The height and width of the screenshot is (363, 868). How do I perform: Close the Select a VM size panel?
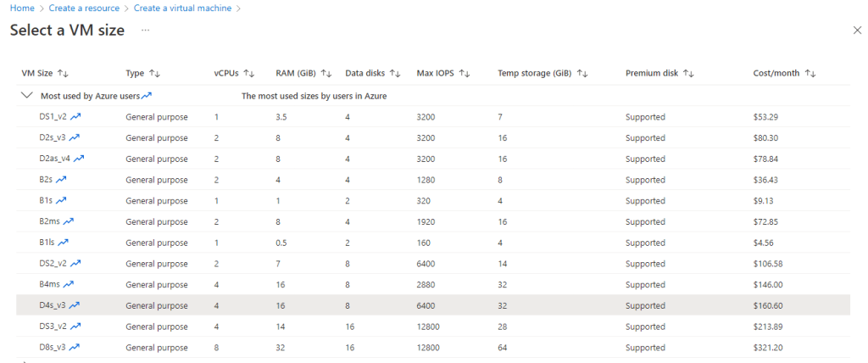click(x=856, y=31)
